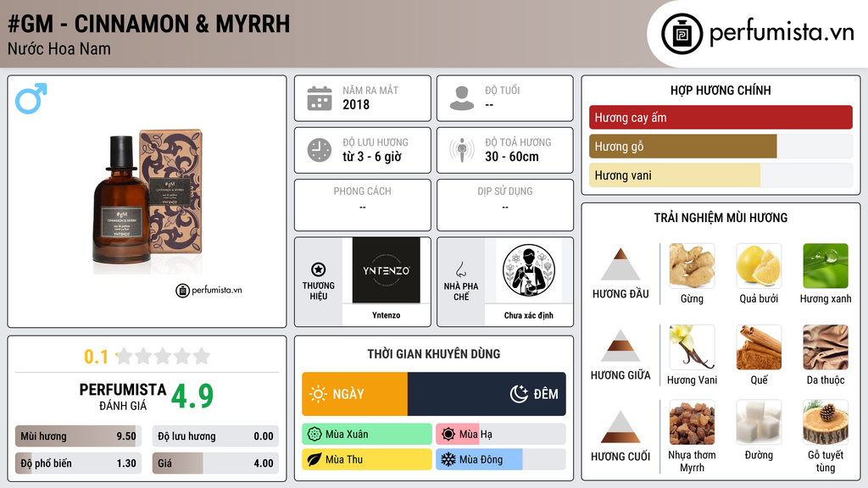Click the Yntenzo brand name label
This screenshot has width=868, height=488.
386,315
